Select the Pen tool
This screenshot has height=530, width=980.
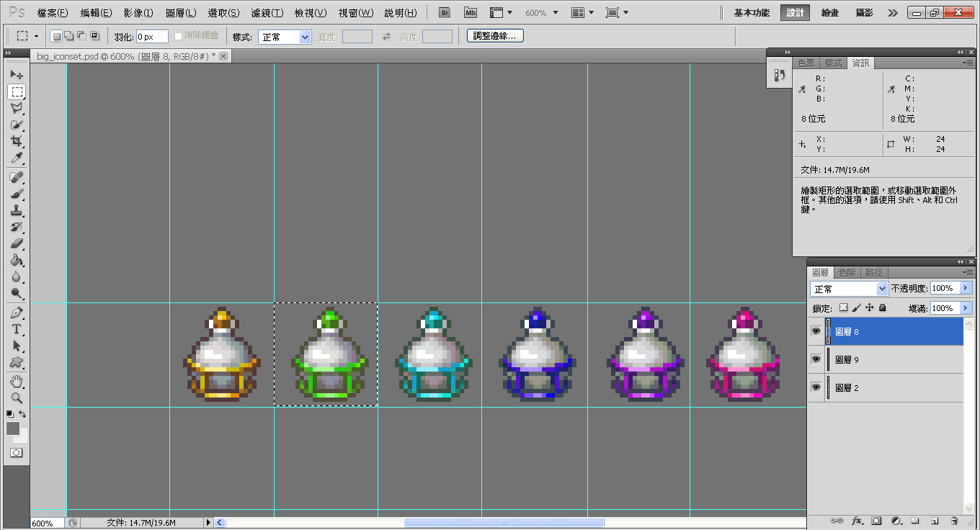coord(17,313)
